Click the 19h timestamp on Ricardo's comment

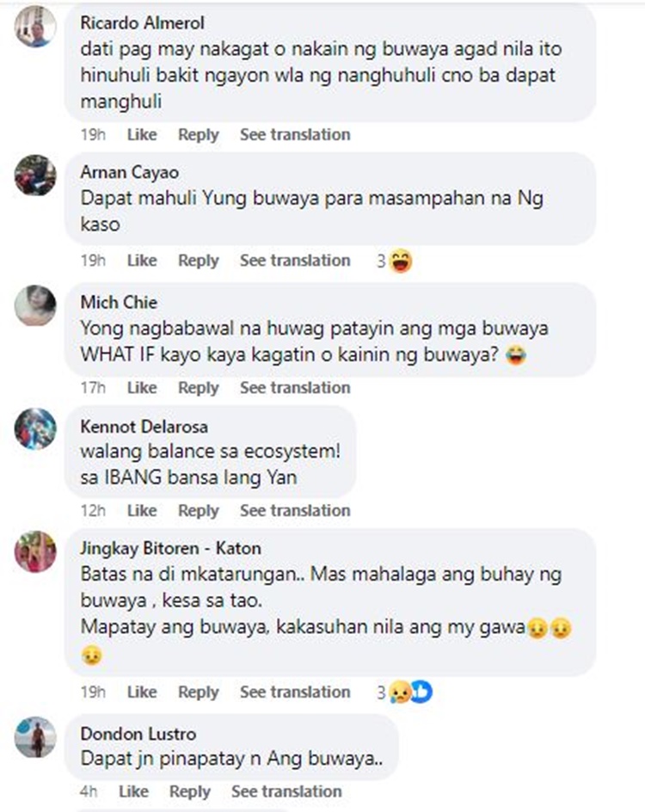point(93,135)
